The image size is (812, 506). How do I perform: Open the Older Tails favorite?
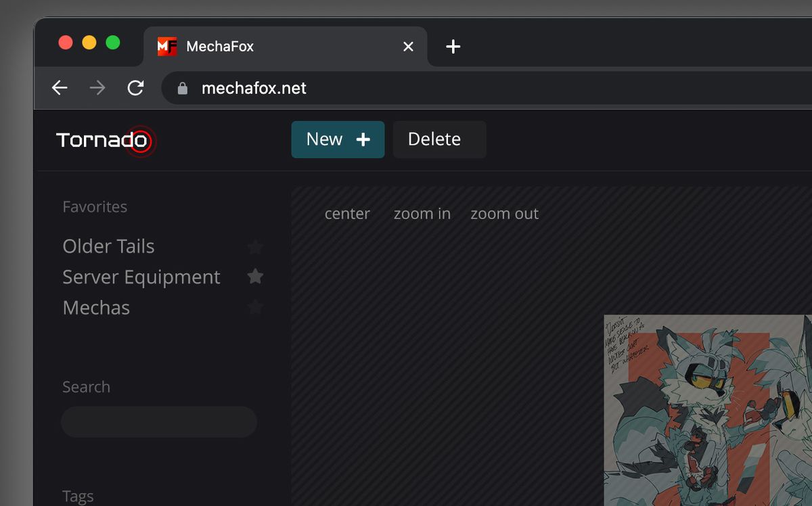(108, 246)
